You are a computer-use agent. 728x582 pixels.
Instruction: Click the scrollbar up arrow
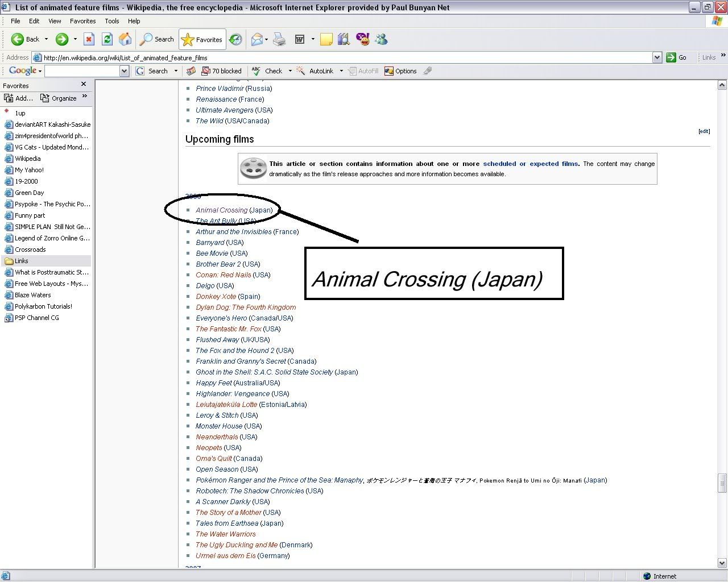click(x=722, y=85)
